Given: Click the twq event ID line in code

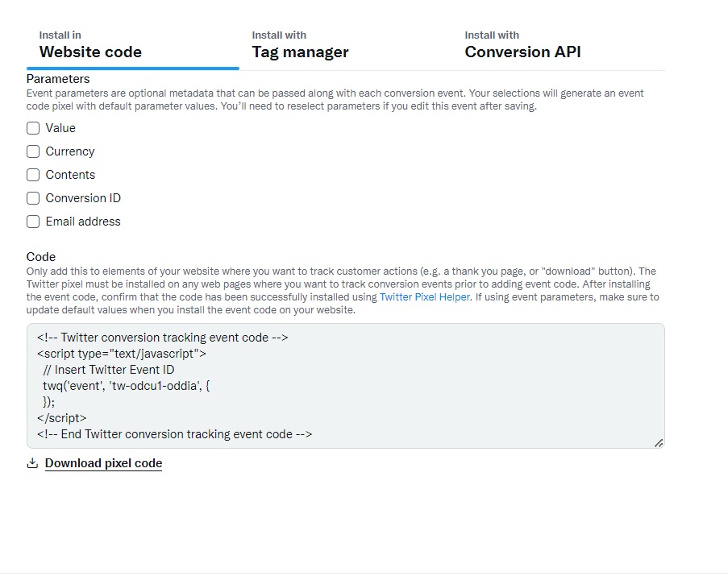Looking at the screenshot, I should pos(126,386).
